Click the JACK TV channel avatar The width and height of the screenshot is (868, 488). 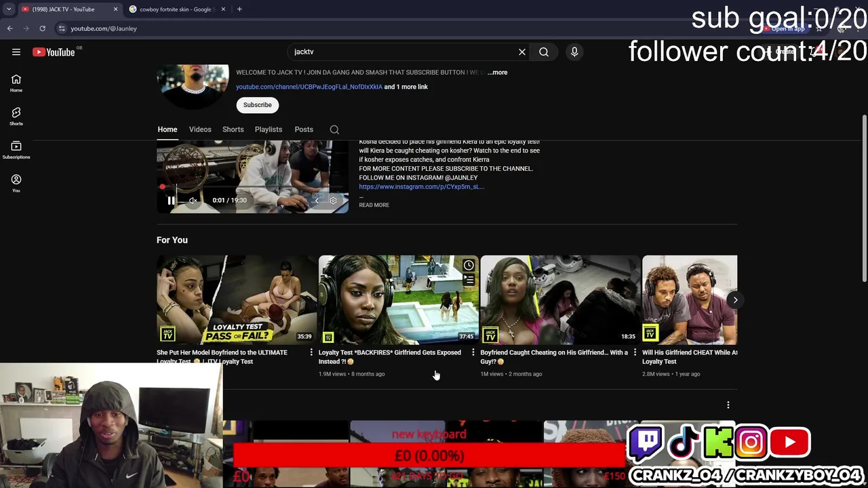pos(193,87)
